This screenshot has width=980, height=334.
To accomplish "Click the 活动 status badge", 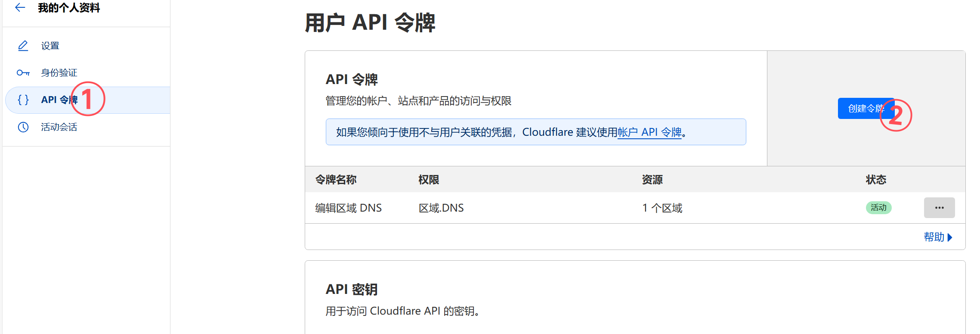I will [878, 208].
